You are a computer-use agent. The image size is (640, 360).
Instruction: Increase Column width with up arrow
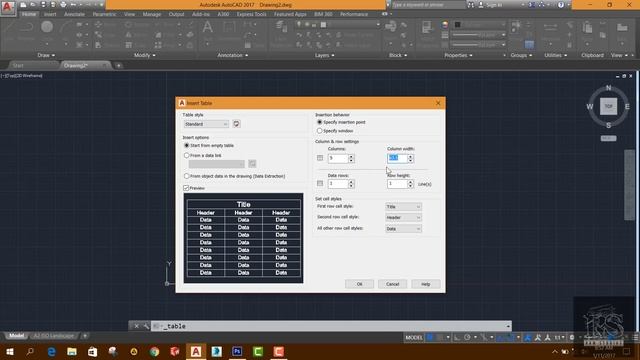point(410,156)
